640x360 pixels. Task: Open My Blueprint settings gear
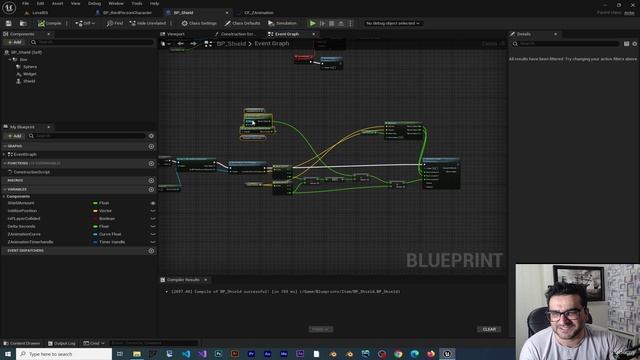151,136
